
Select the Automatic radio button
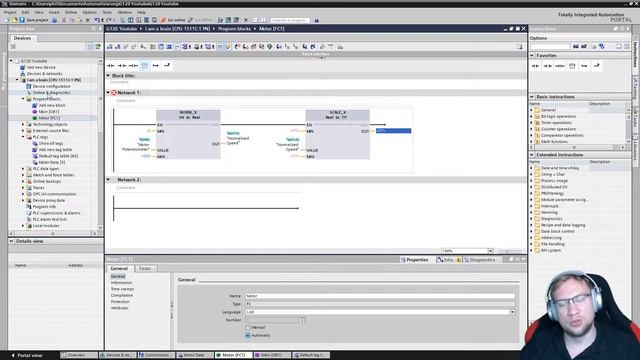pos(248,336)
